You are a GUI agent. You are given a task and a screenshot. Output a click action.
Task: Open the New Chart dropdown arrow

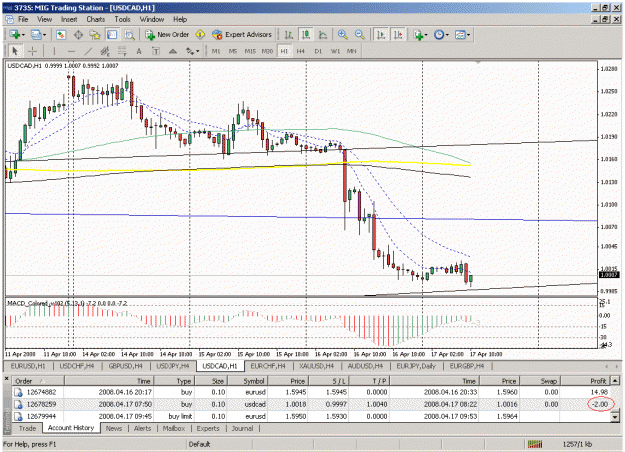point(24,35)
